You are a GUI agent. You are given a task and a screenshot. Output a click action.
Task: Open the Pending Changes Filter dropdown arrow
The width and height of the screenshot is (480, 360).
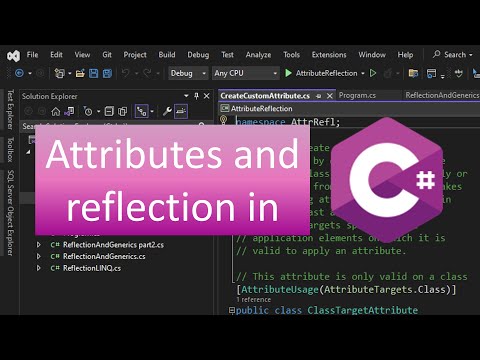99,112
